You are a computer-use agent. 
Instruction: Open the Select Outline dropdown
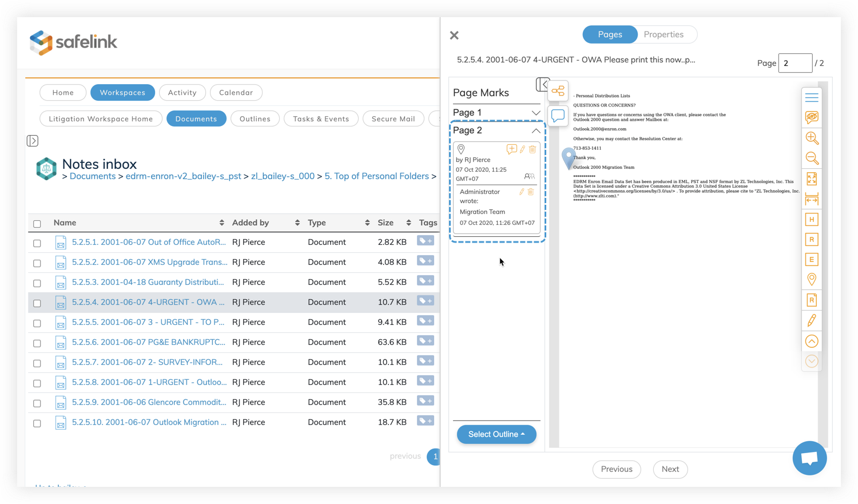(x=496, y=434)
